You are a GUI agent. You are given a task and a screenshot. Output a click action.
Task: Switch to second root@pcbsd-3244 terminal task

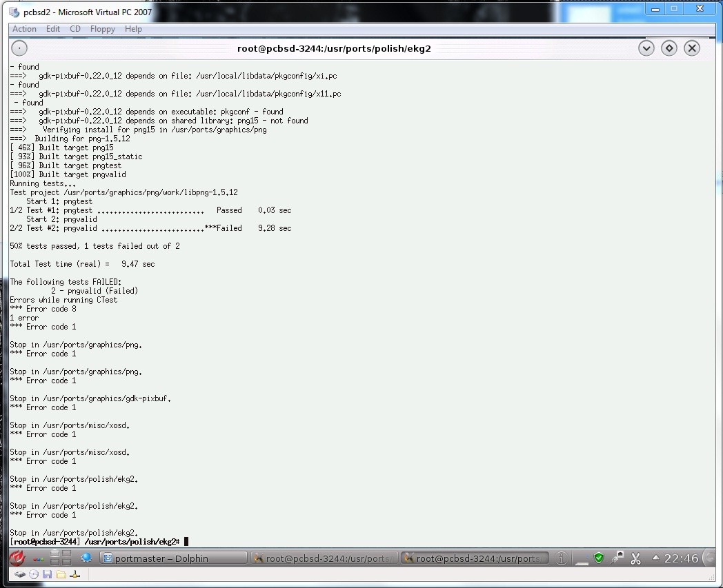(x=475, y=558)
